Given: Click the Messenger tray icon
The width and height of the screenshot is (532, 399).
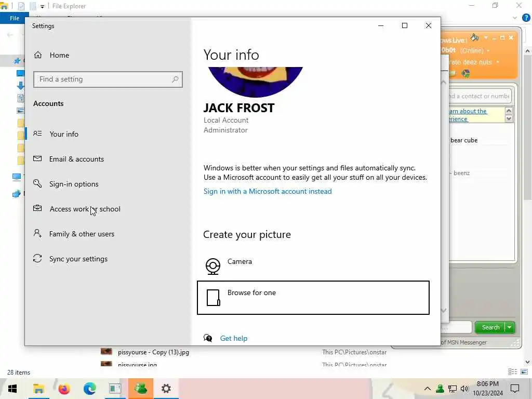Looking at the screenshot, I should point(440,389).
